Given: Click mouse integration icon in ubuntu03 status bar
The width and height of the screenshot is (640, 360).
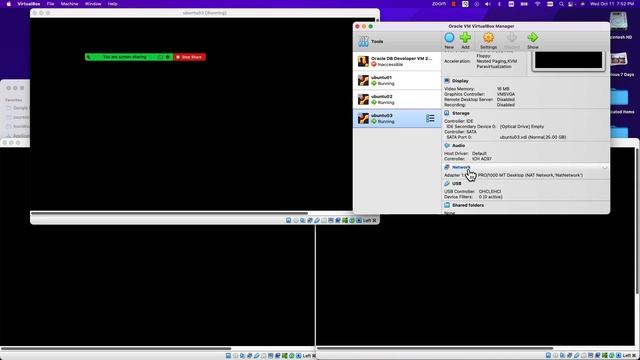Looking at the screenshot, I should point(352,220).
